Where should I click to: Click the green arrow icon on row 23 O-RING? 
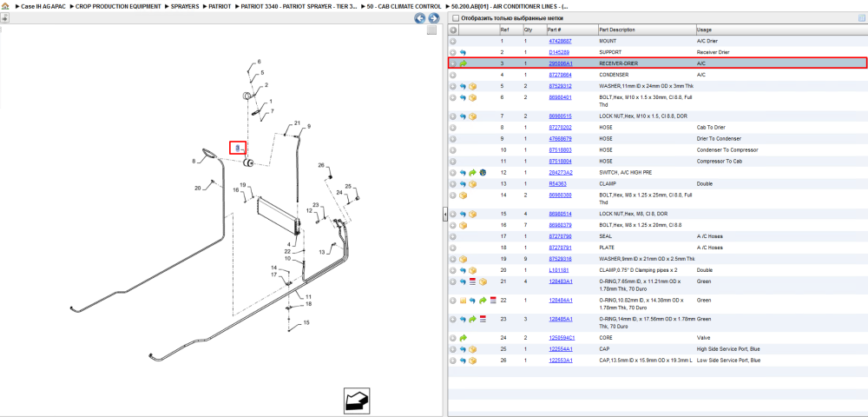point(473,320)
